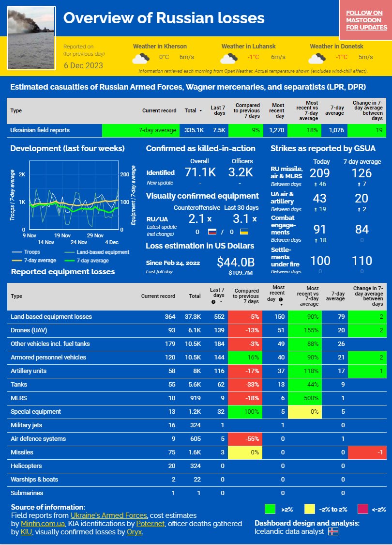Viewport: 392px width, 545px height.
Task: Click info icon beside 'Most recent day' equipment header
Action: pos(281,299)
